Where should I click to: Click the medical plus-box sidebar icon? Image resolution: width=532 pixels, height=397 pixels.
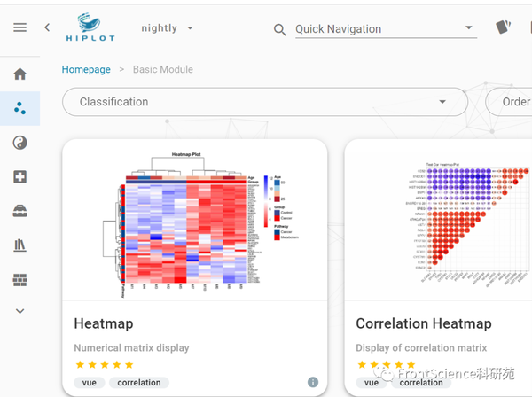point(20,177)
